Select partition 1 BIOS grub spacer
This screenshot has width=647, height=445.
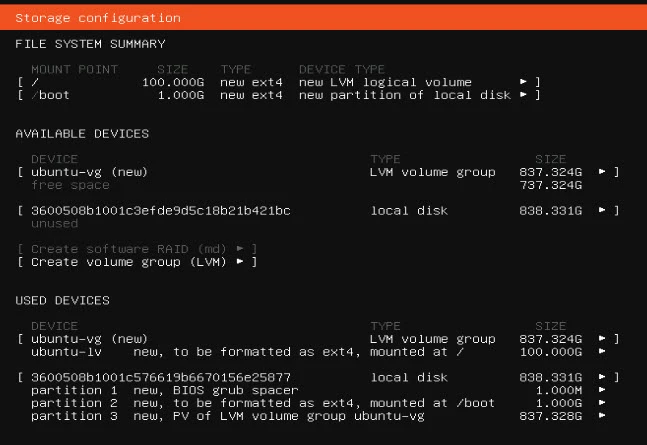click(x=165, y=390)
